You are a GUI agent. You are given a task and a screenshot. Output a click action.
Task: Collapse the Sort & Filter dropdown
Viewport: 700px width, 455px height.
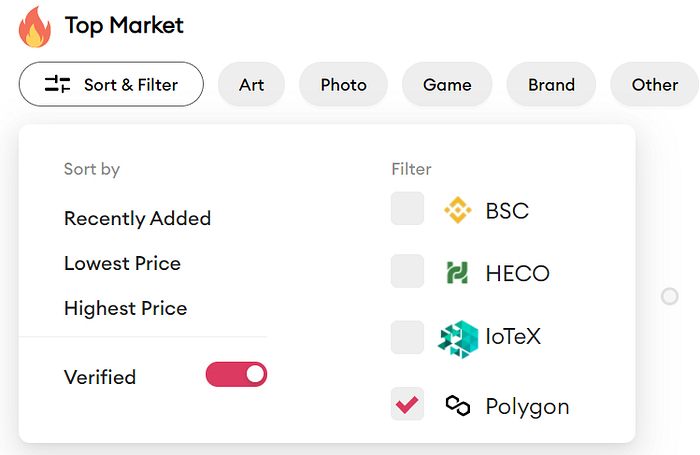tap(111, 85)
